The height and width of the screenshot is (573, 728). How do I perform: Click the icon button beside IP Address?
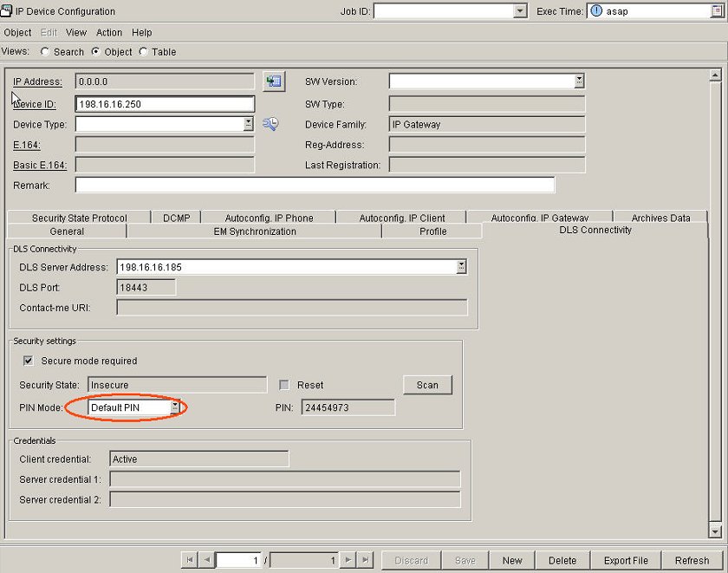click(274, 81)
